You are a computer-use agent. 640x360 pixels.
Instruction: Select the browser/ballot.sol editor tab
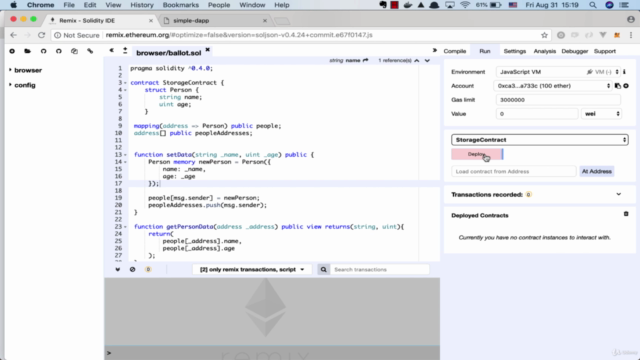tap(169, 53)
